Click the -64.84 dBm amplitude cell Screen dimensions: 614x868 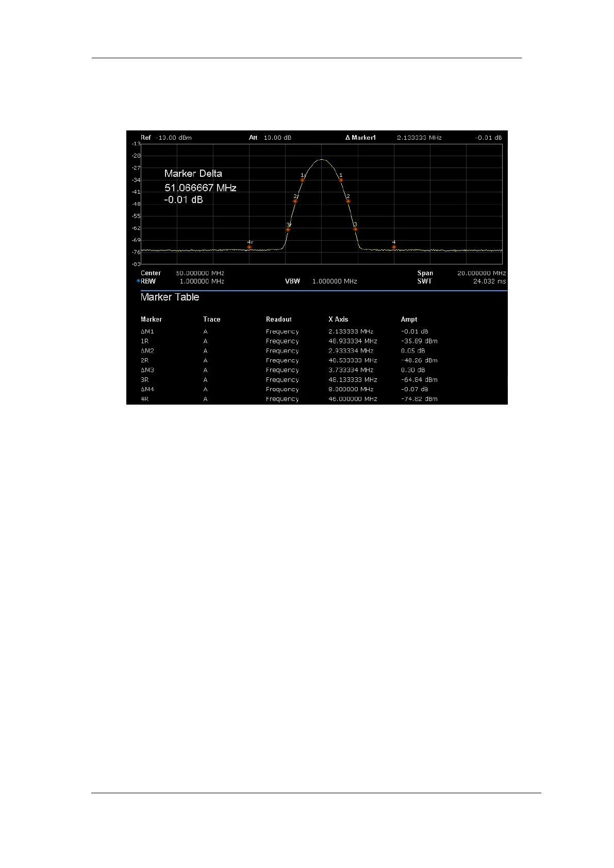point(419,380)
